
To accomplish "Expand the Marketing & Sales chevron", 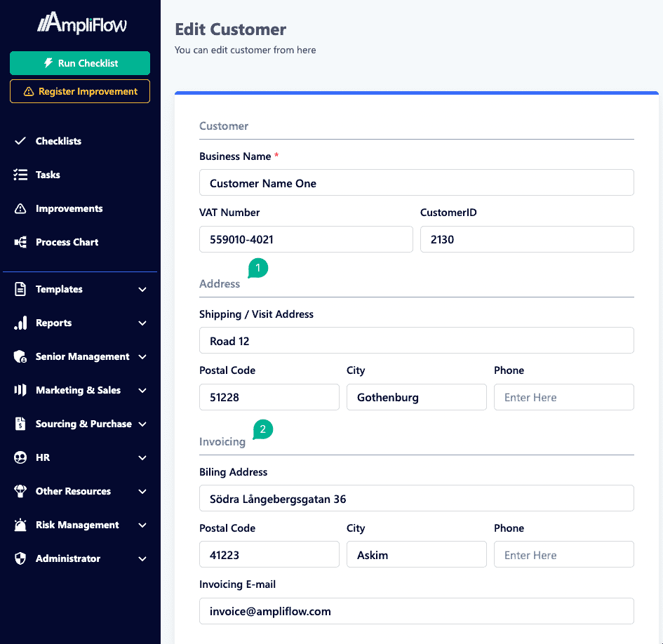I will click(x=142, y=391).
